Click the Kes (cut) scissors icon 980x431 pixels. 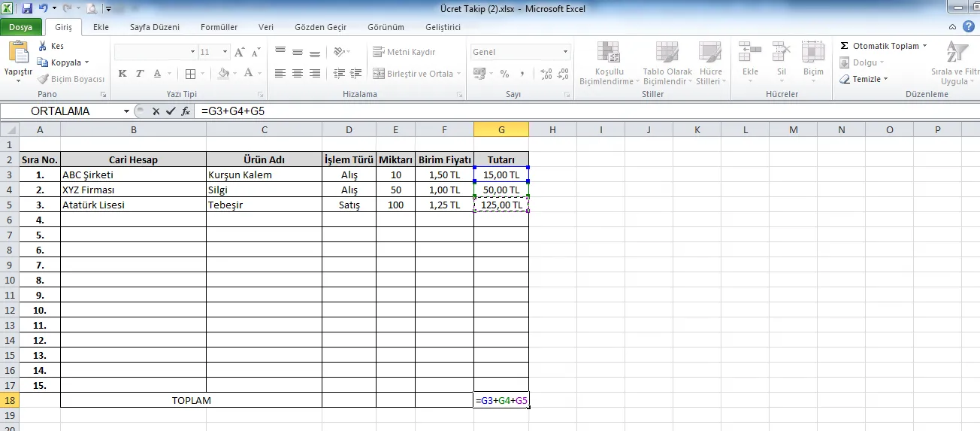[x=43, y=46]
